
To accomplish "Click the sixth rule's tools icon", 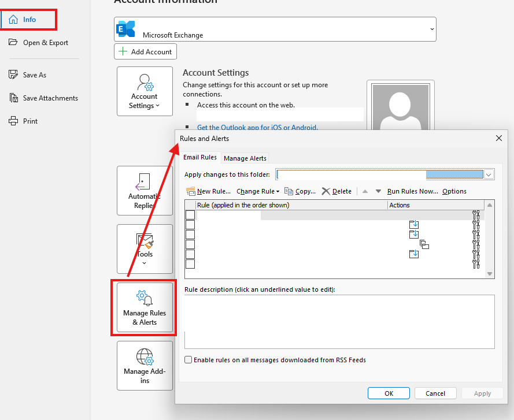I will tap(476, 264).
